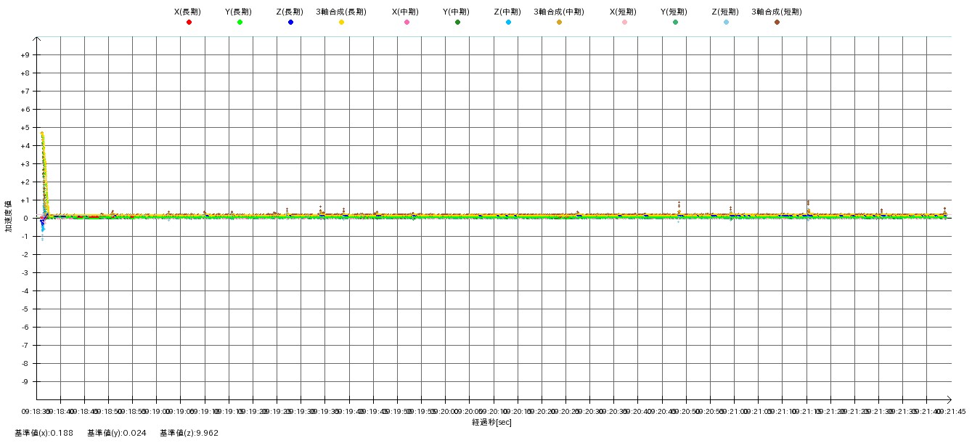Click the green Y(長期) legend marker
The image size is (980, 443).
(x=240, y=23)
